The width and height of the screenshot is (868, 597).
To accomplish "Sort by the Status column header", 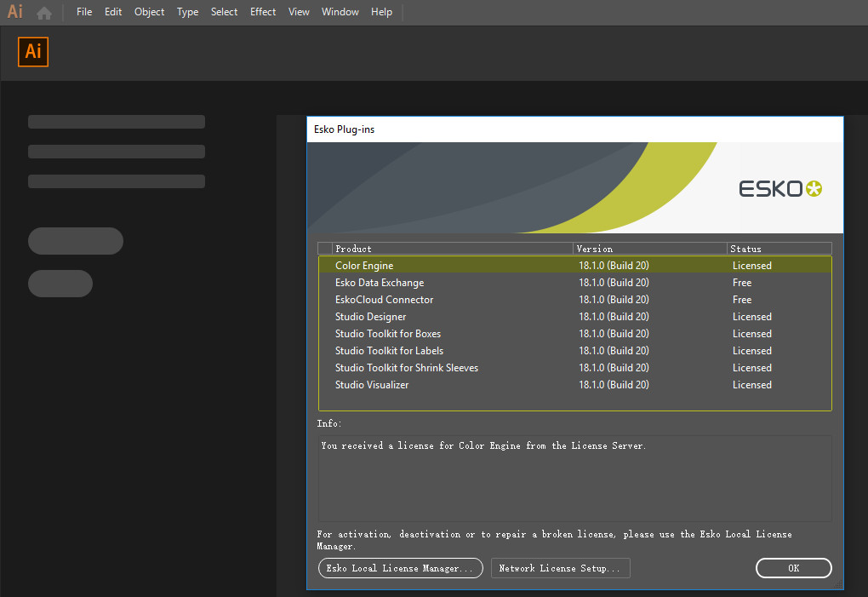I will 779,249.
